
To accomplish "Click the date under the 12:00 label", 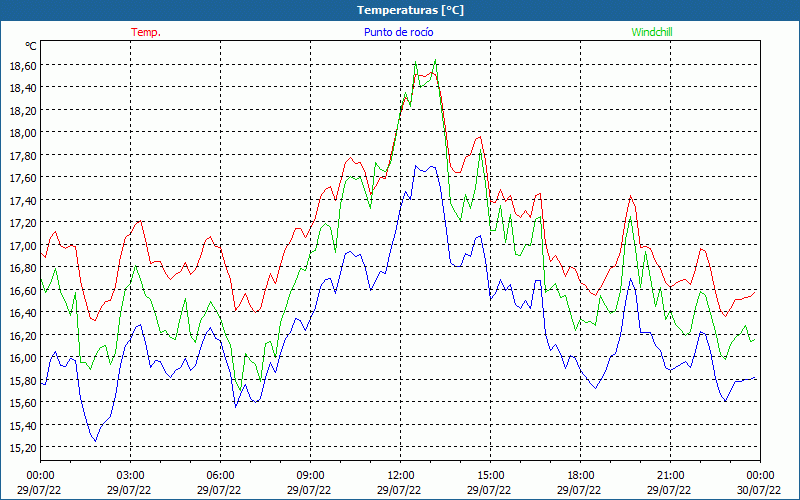I will (x=399, y=490).
